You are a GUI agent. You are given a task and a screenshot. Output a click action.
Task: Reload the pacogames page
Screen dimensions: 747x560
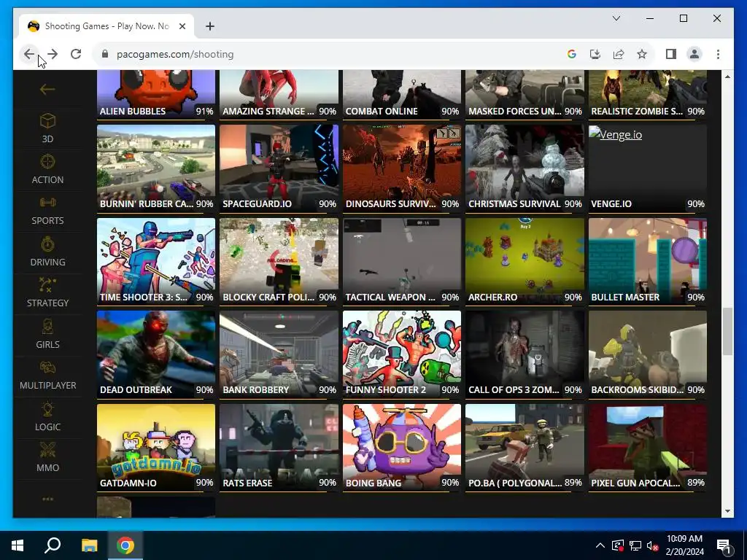coord(76,54)
